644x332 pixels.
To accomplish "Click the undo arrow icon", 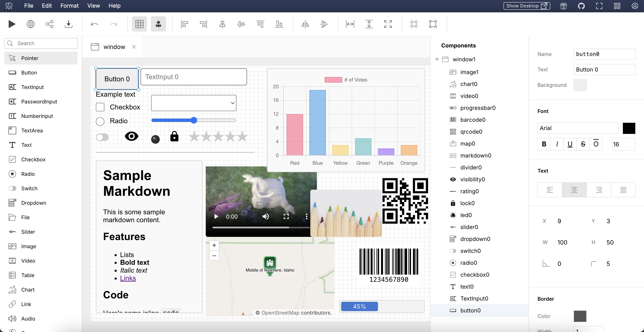I will tap(95, 24).
